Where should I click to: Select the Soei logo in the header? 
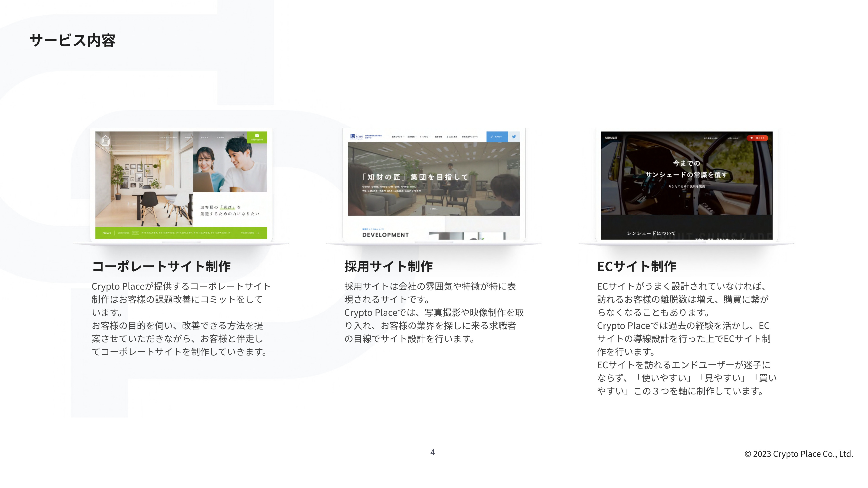point(357,136)
